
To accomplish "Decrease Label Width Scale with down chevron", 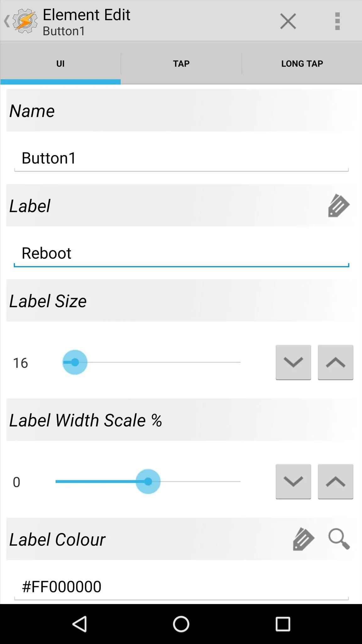I will (293, 481).
